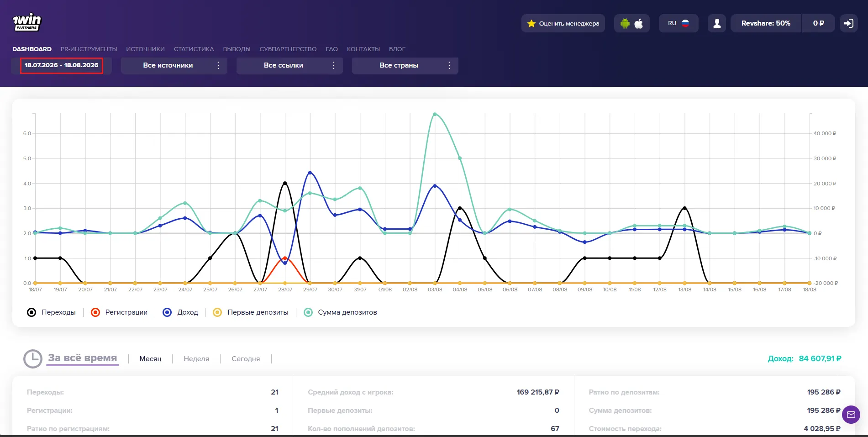Click the Первые депозиты value 0
Image resolution: width=868 pixels, height=437 pixels.
[557, 411]
